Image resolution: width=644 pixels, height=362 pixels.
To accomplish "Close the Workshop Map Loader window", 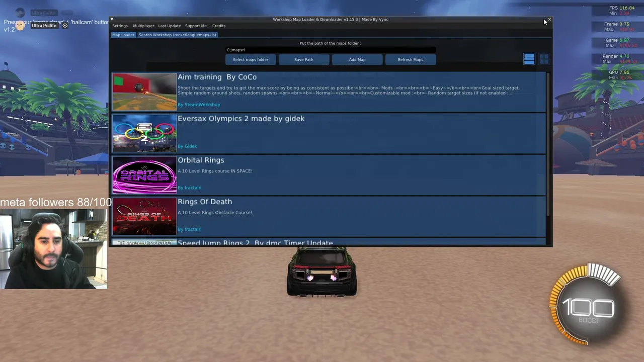I will tap(549, 20).
